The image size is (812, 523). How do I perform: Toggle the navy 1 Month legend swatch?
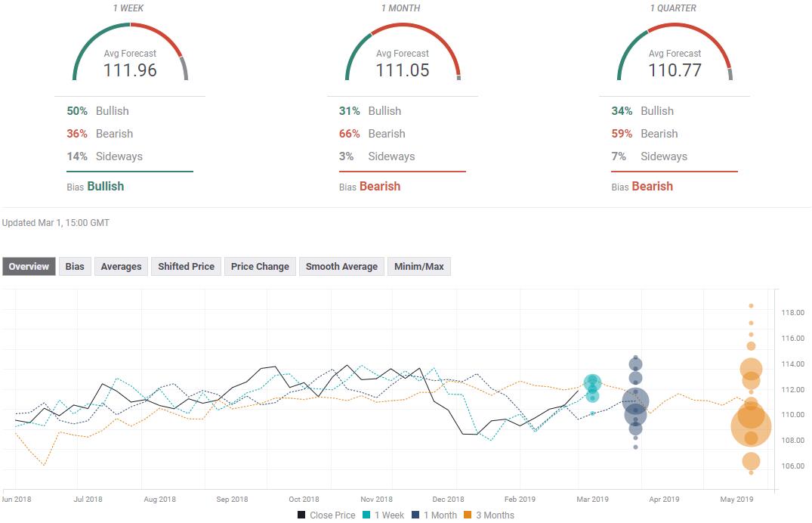(415, 515)
